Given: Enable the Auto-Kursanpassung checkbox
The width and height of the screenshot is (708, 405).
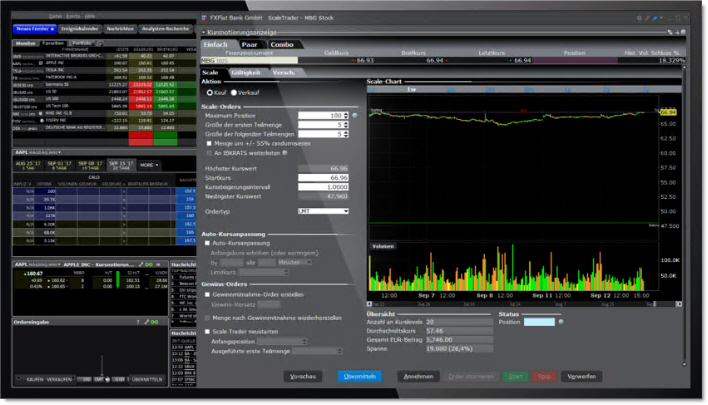Looking at the screenshot, I should 205,243.
